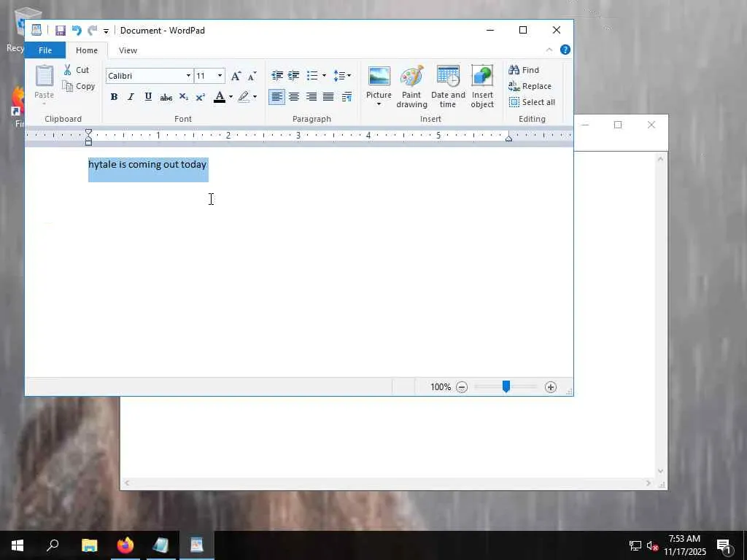Image resolution: width=747 pixels, height=560 pixels.
Task: Cut the selected text
Action: coord(77,70)
